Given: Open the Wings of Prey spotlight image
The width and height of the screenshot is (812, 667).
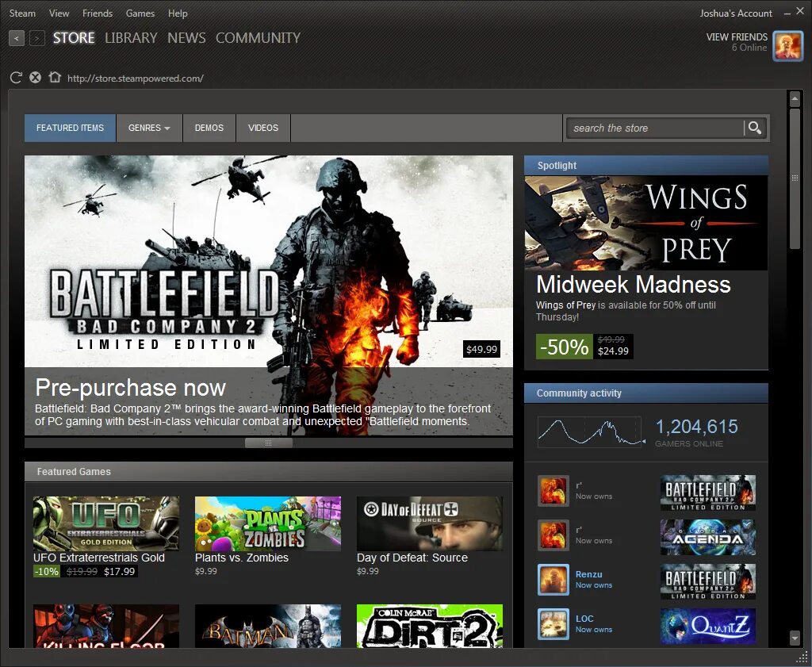Looking at the screenshot, I should [646, 223].
